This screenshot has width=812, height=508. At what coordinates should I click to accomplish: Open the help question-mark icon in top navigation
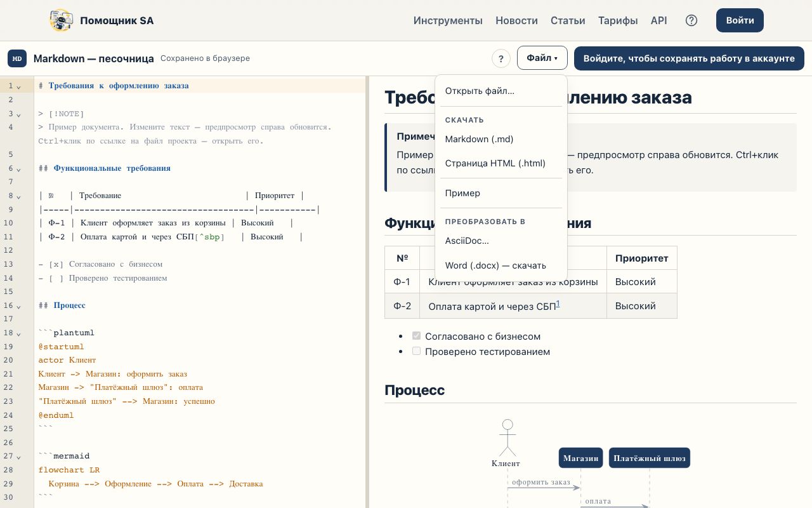point(691,20)
